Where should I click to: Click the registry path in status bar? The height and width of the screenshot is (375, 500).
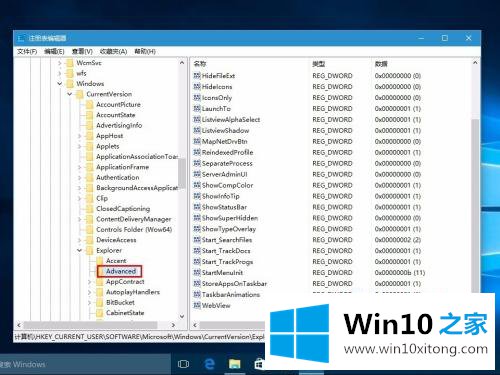[x=139, y=337]
